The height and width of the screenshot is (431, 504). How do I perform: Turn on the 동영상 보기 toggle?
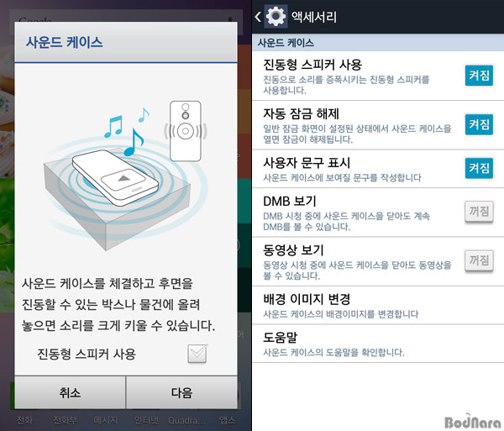coord(479,260)
